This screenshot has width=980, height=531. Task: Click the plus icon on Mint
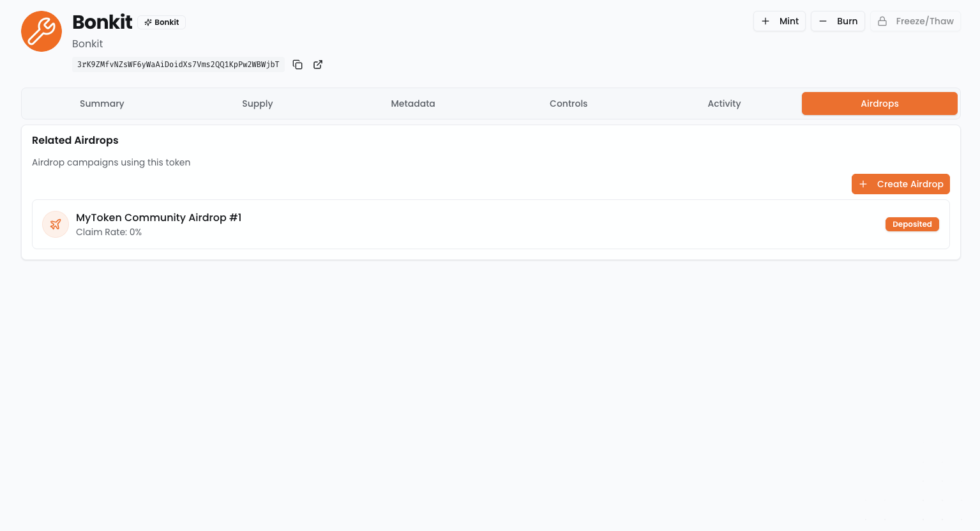click(765, 21)
